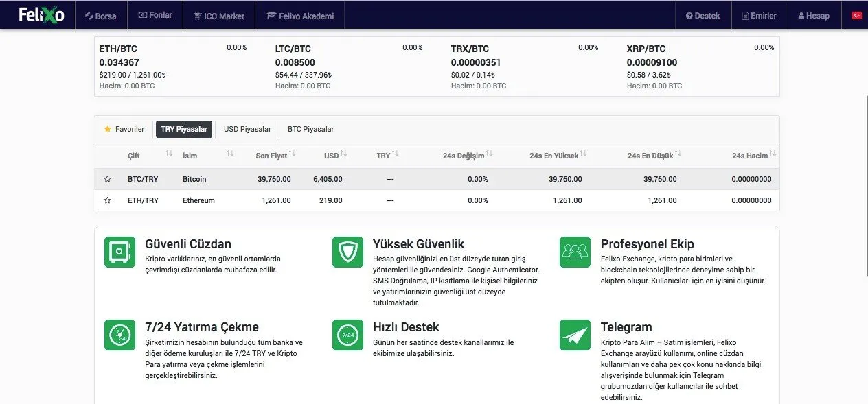This screenshot has height=404, width=868.
Task: Switch to USD Piyasalar tab
Action: [247, 129]
